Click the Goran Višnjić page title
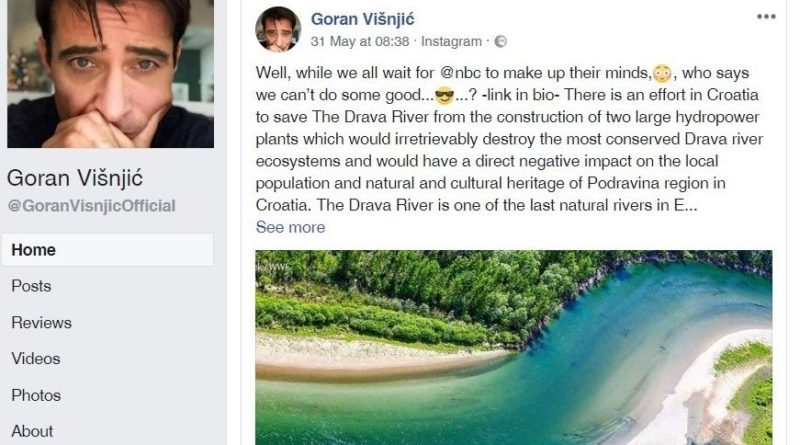Screen dimensions: 800x445 click(75, 178)
